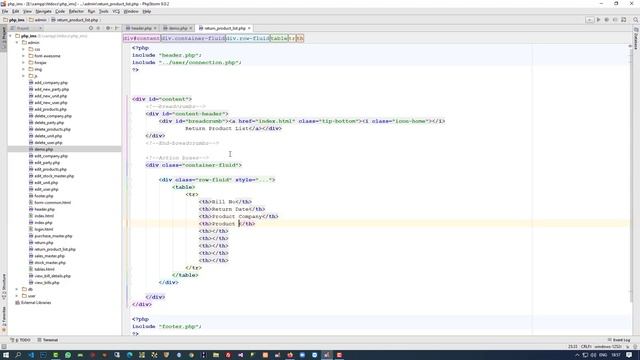Select purchase_master.php file

pos(53,236)
